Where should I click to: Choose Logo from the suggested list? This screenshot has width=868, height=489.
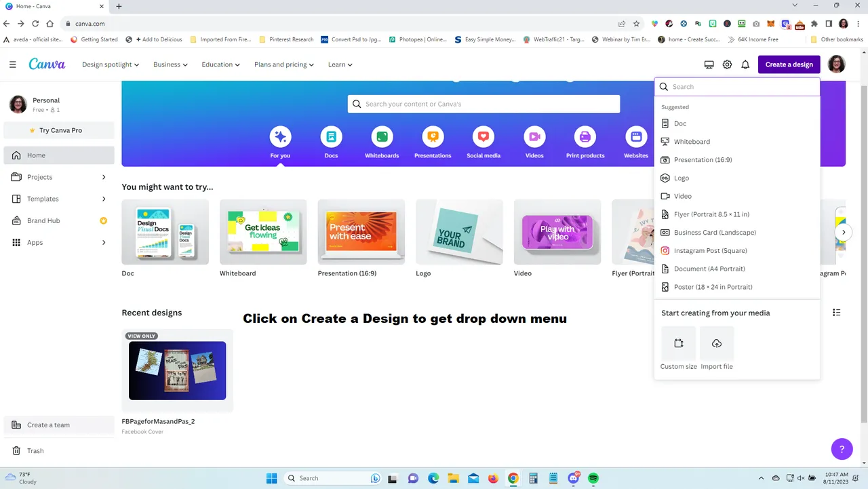tap(737, 178)
